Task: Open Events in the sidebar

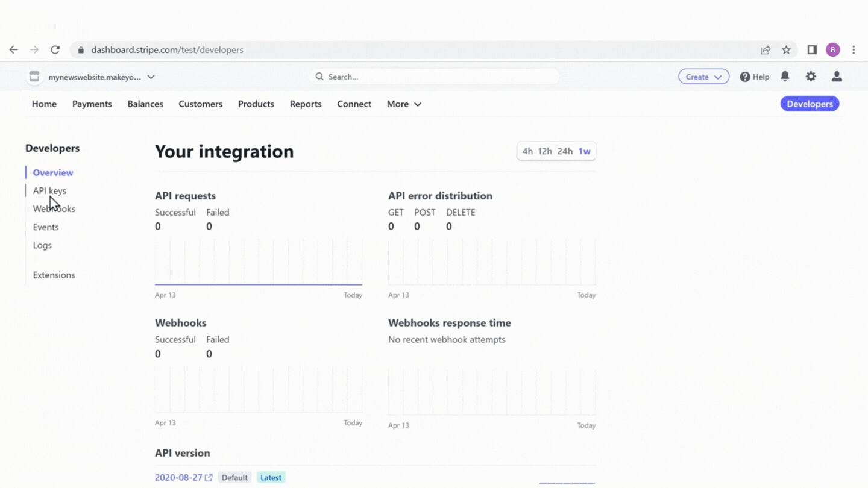Action: [x=46, y=227]
